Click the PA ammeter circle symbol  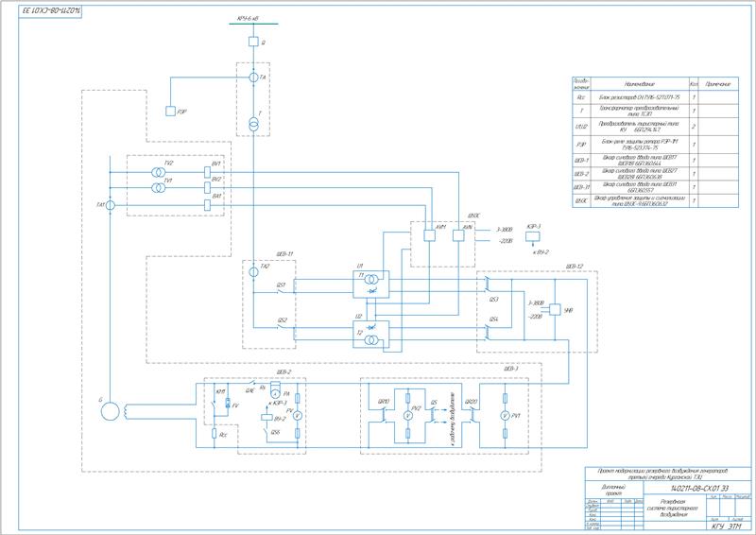275,393
